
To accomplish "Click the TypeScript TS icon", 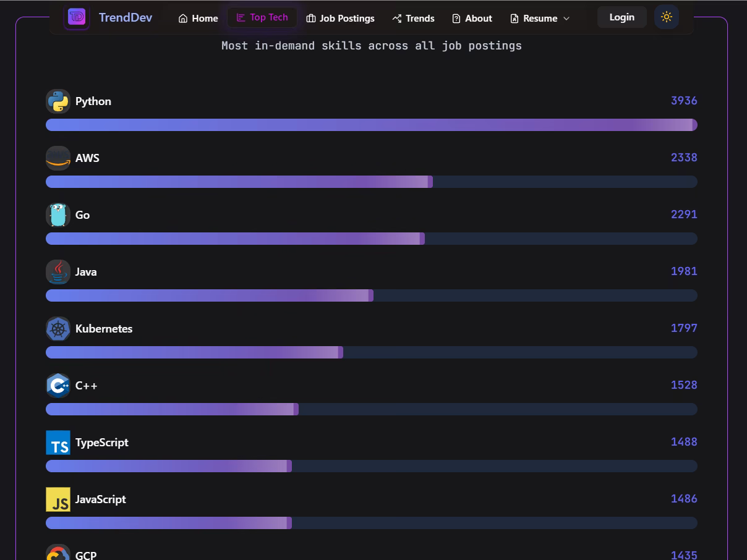I will pyautogui.click(x=58, y=443).
